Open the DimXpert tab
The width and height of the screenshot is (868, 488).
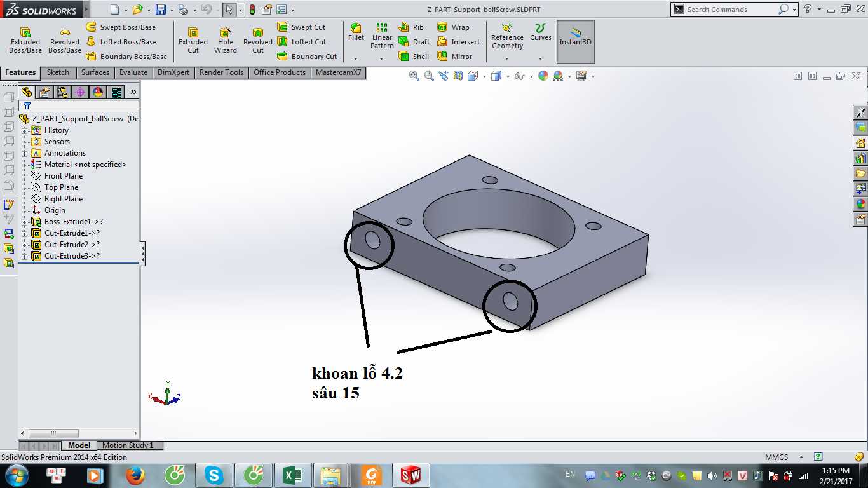pos(173,72)
